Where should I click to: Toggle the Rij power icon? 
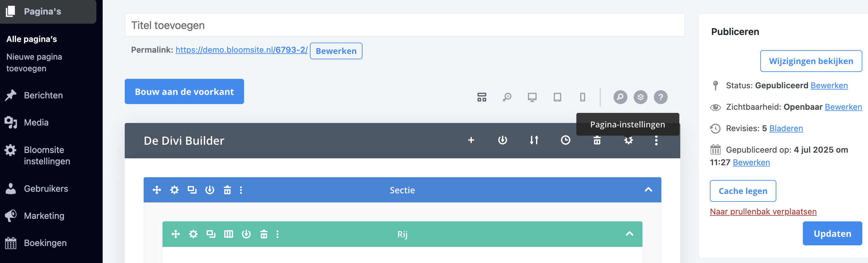pos(246,234)
